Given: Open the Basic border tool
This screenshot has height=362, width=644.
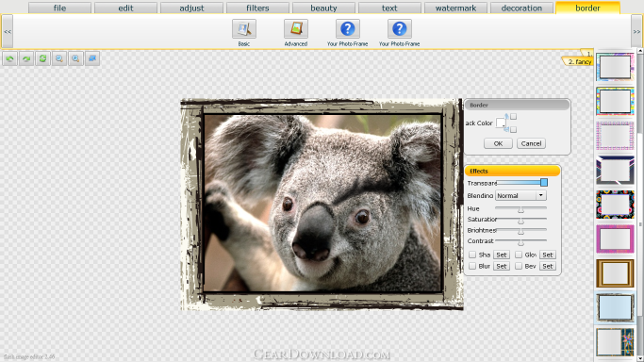Looking at the screenshot, I should click(x=244, y=32).
